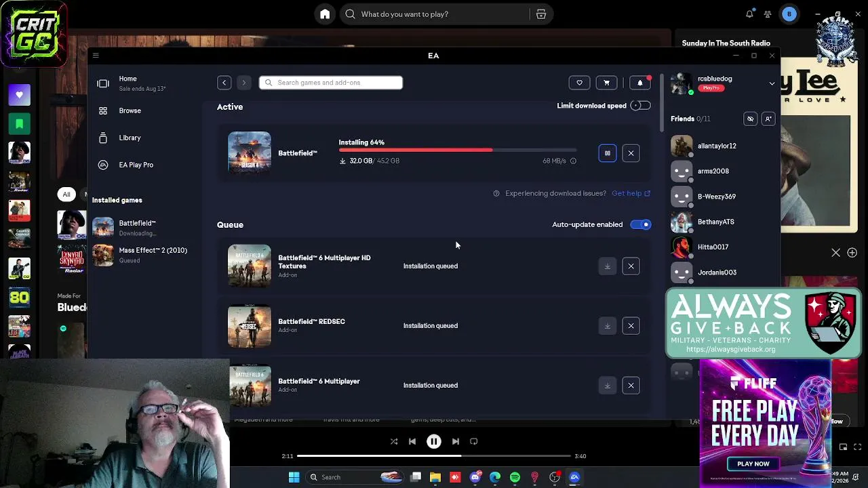Open EA Play Pro in sidebar

[136, 165]
